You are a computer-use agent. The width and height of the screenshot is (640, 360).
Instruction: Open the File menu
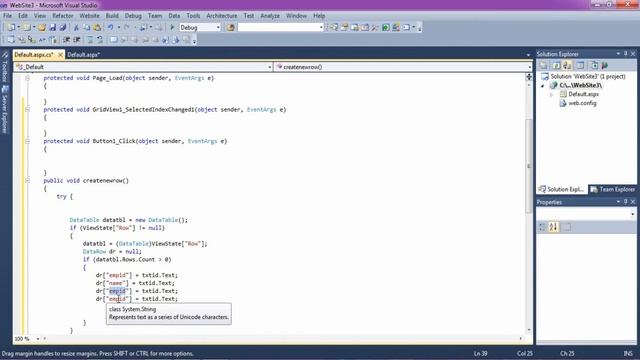point(7,16)
